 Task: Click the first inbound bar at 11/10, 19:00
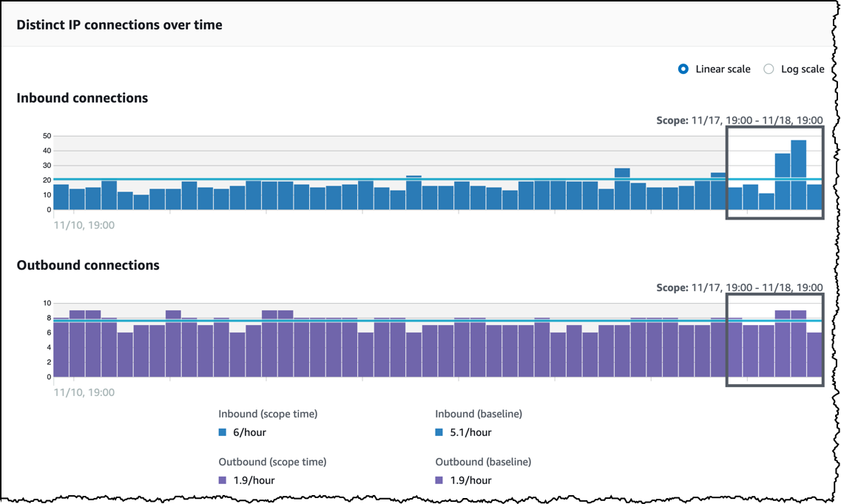click(x=61, y=197)
